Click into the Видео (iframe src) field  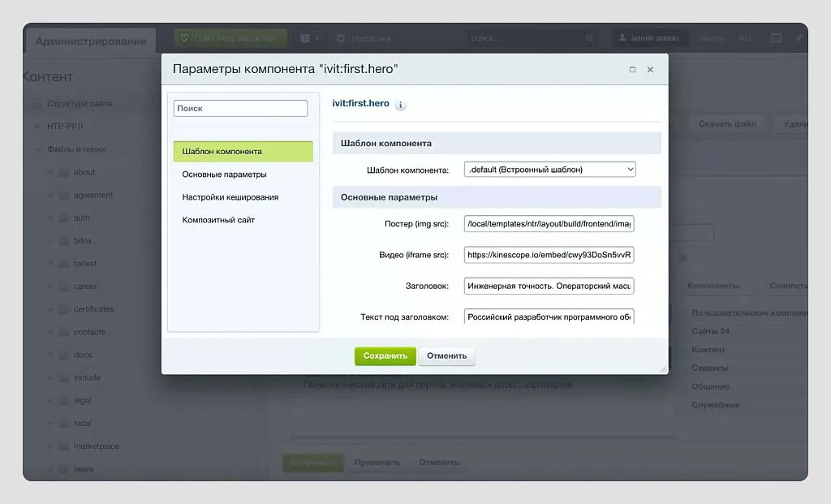(549, 255)
